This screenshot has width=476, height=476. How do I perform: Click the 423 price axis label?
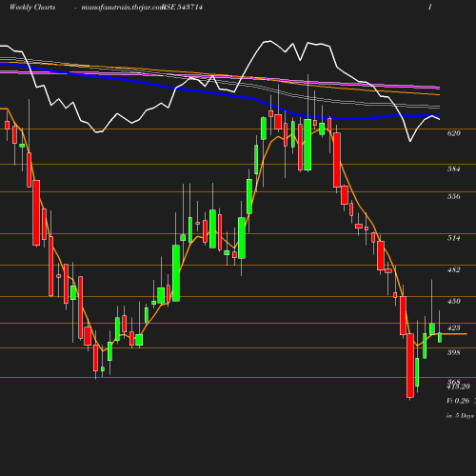pyautogui.click(x=454, y=327)
